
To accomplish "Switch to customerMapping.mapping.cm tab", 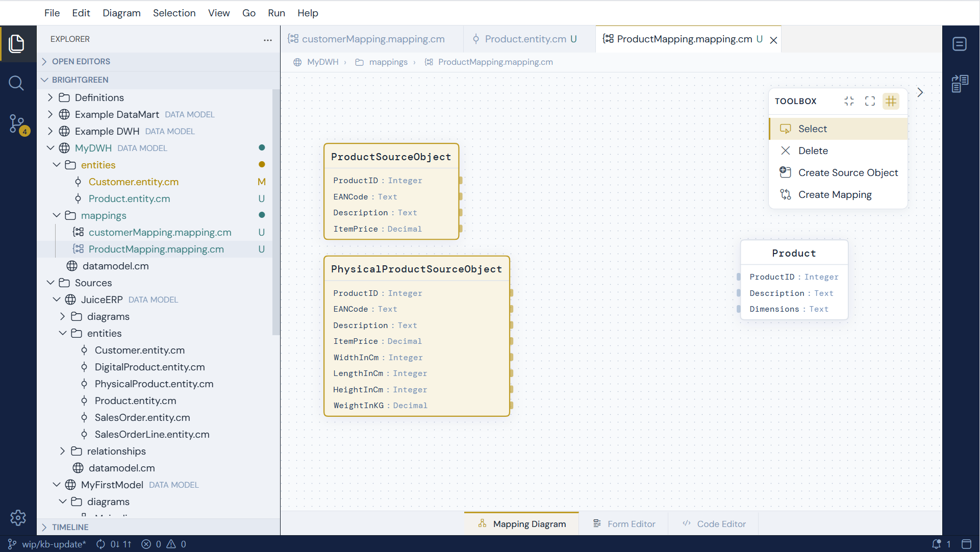I will (x=372, y=39).
